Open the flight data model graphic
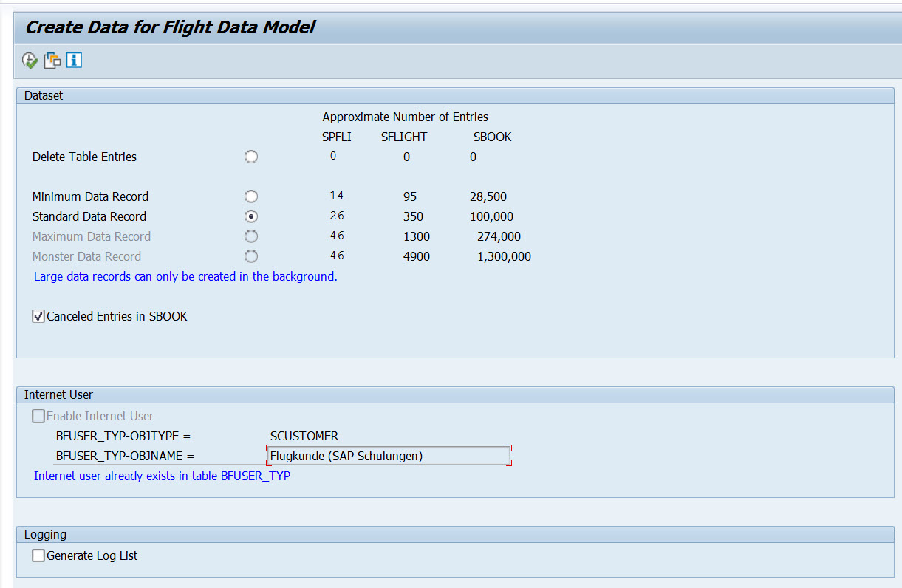This screenshot has height=588, width=902. (52, 60)
